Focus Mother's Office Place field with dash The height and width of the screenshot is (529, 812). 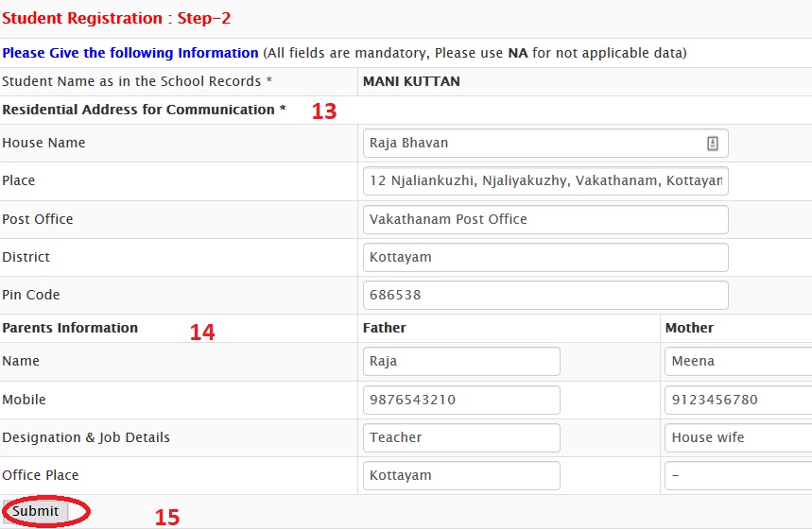738,476
